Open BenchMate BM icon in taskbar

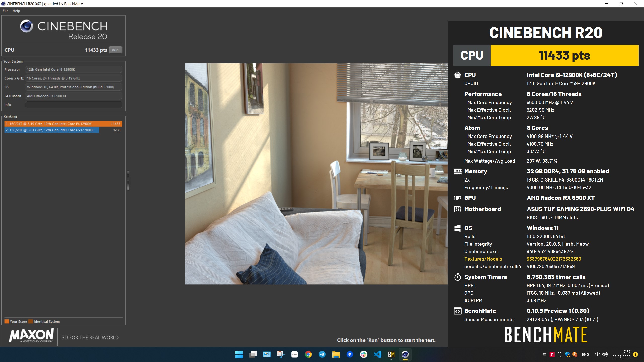pos(391,354)
